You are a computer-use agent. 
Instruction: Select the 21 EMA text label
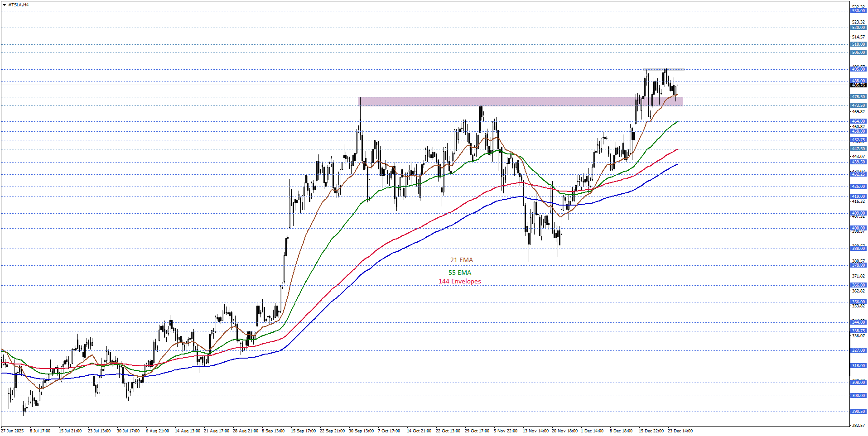point(461,260)
